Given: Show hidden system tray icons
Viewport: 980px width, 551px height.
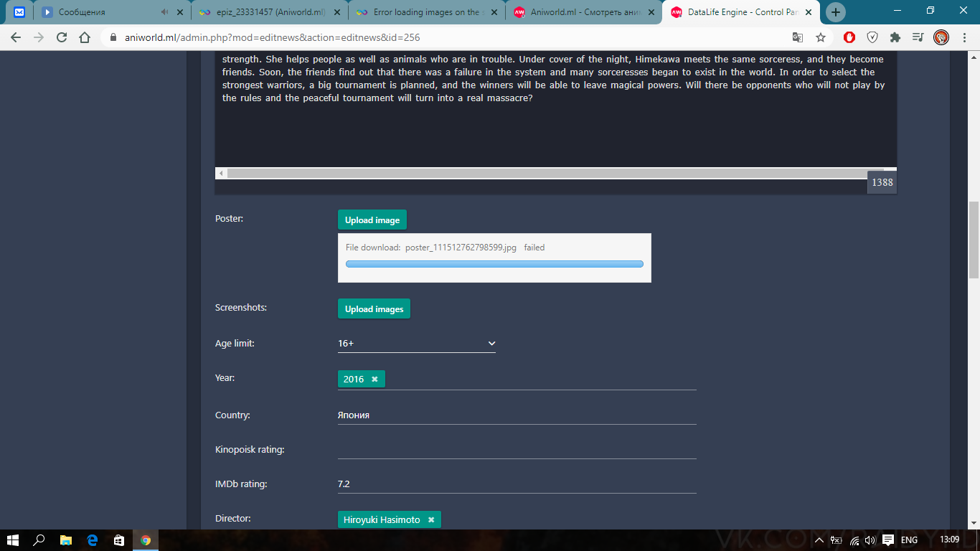Looking at the screenshot, I should [x=819, y=540].
